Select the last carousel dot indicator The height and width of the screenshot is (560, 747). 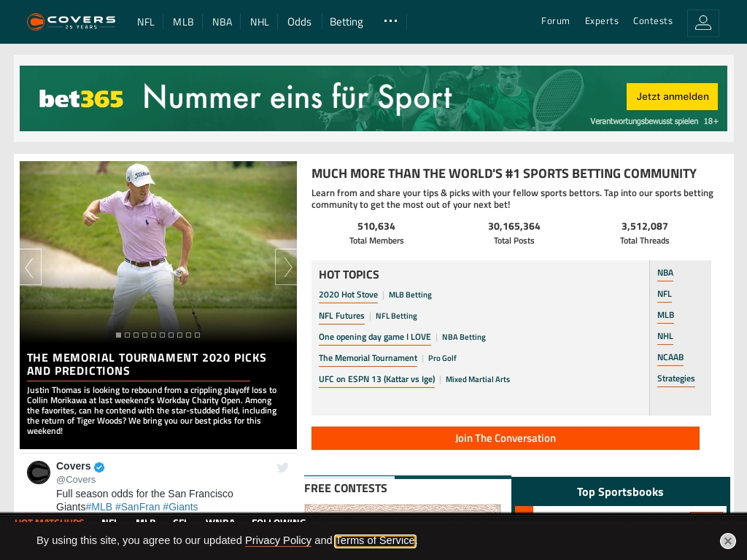[x=197, y=335]
